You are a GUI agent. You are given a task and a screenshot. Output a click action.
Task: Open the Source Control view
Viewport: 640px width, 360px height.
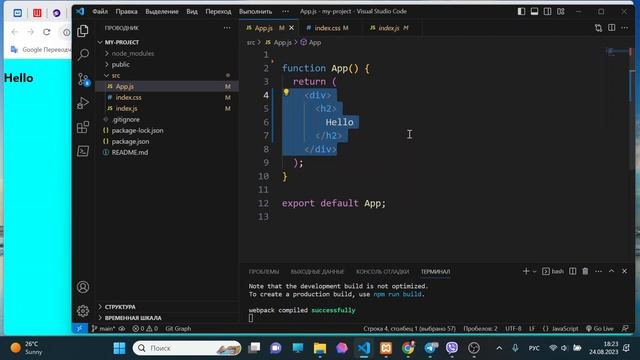83,79
